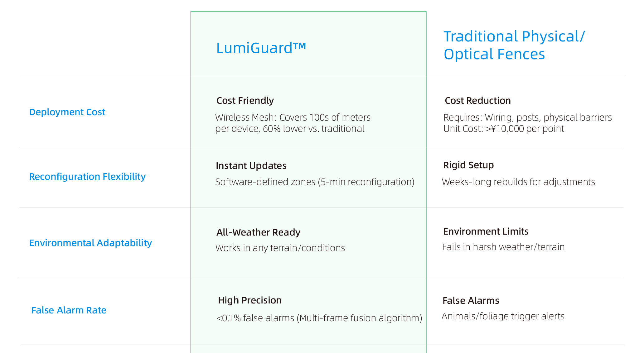
Task: Click the Reconfiguration Flexibility row label
Action: [x=87, y=176]
